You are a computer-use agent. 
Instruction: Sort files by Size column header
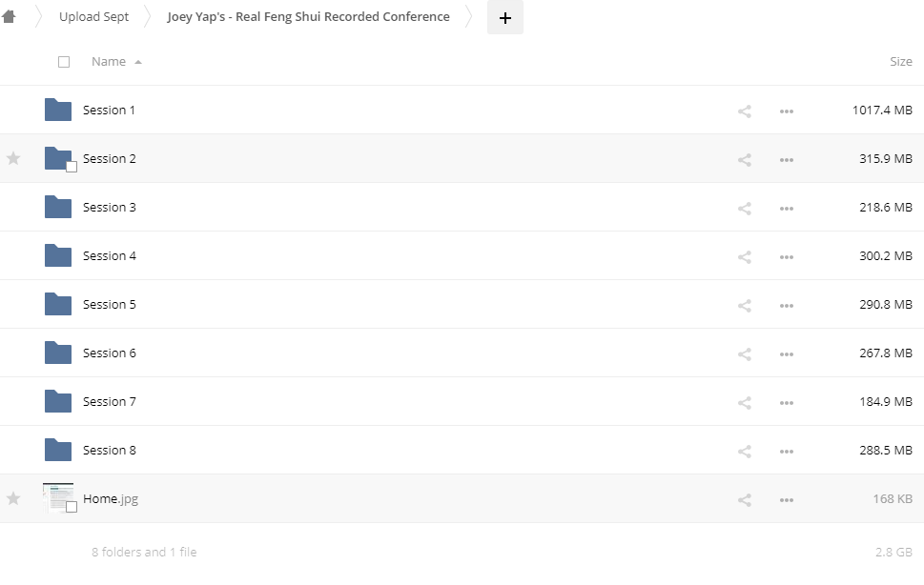coord(900,62)
